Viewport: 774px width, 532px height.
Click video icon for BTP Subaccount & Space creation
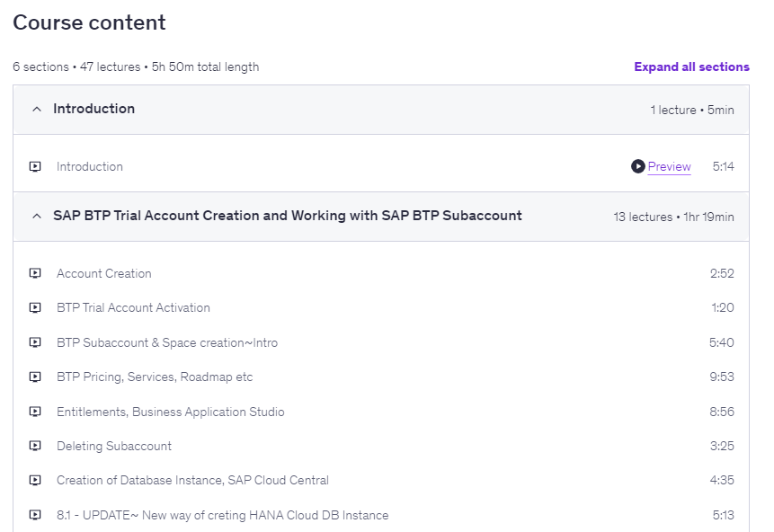coord(35,342)
